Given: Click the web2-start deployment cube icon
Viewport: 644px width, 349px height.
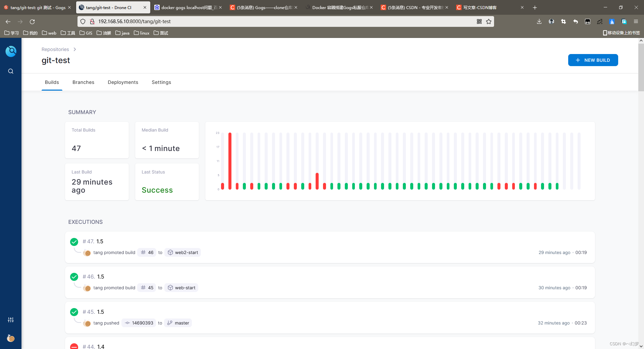Looking at the screenshot, I should click(170, 252).
